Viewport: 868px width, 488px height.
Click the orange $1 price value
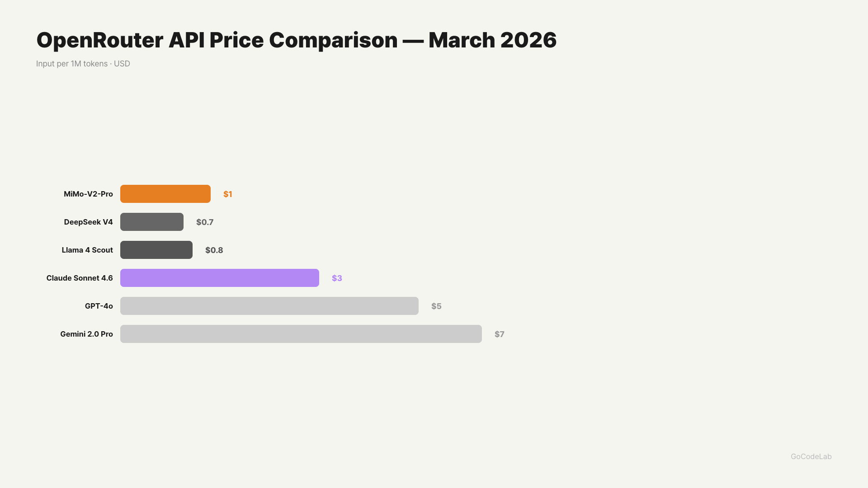(227, 194)
